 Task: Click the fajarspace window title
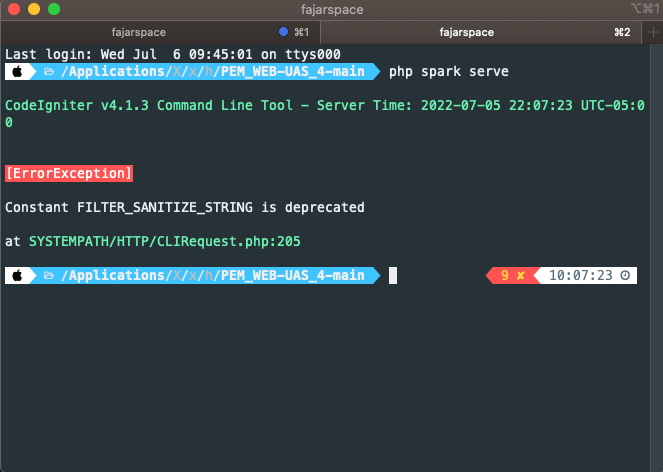(x=332, y=9)
